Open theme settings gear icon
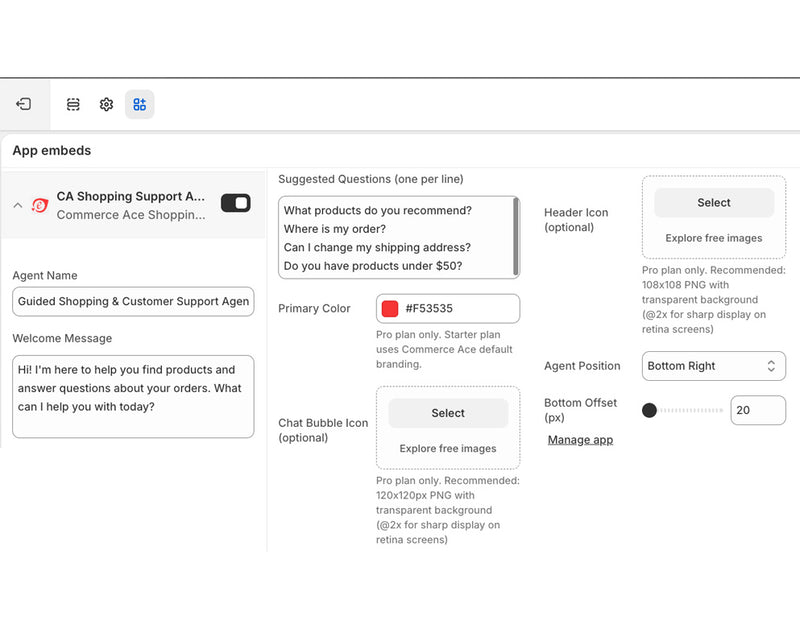Image resolution: width=800 pixels, height=637 pixels. (106, 105)
